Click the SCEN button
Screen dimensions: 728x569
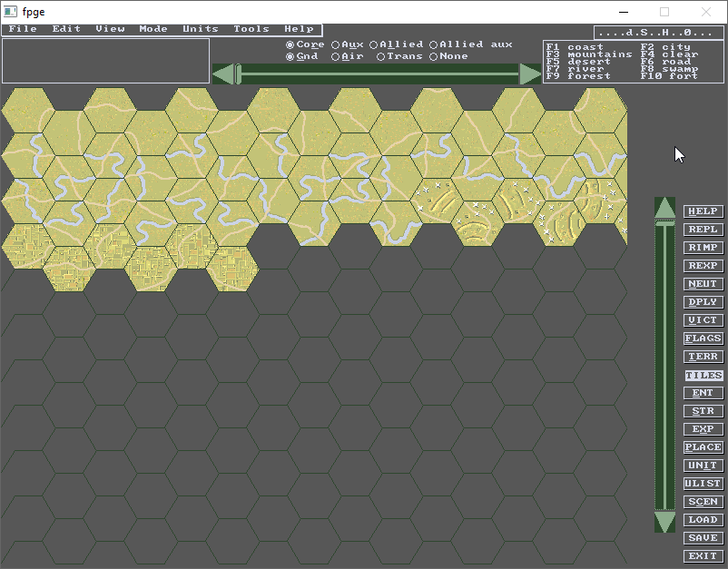click(703, 502)
